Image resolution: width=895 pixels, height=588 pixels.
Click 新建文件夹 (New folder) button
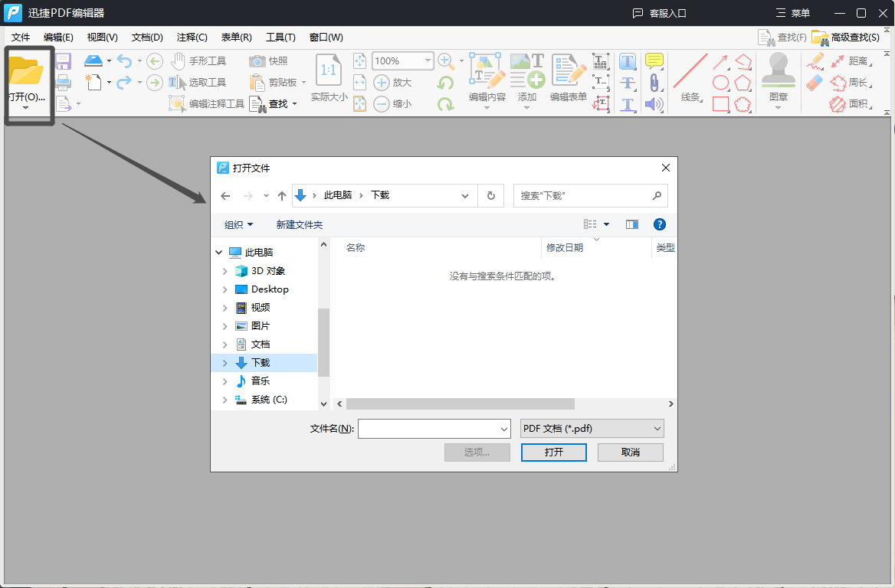pos(299,224)
